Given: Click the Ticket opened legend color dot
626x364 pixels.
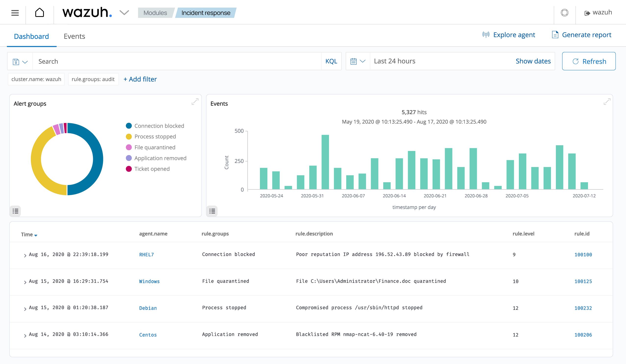Looking at the screenshot, I should pos(129,169).
